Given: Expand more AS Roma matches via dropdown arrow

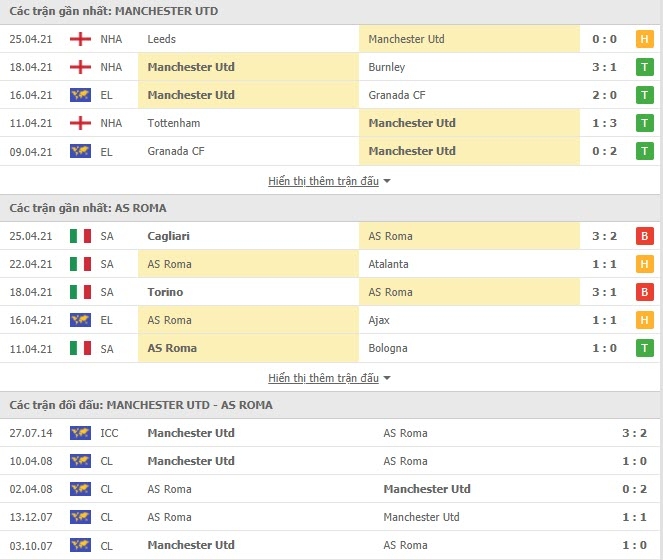Looking at the screenshot, I should [387, 378].
